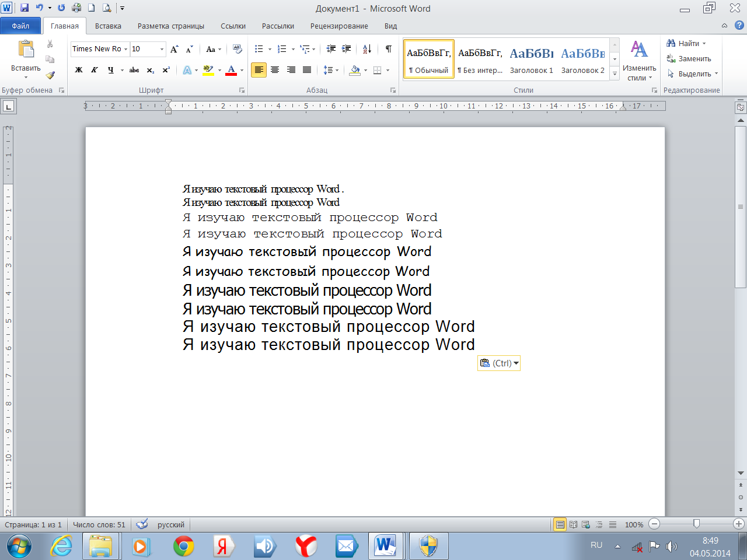
Task: Open the Найти dropdown arrow
Action: pyautogui.click(x=704, y=44)
